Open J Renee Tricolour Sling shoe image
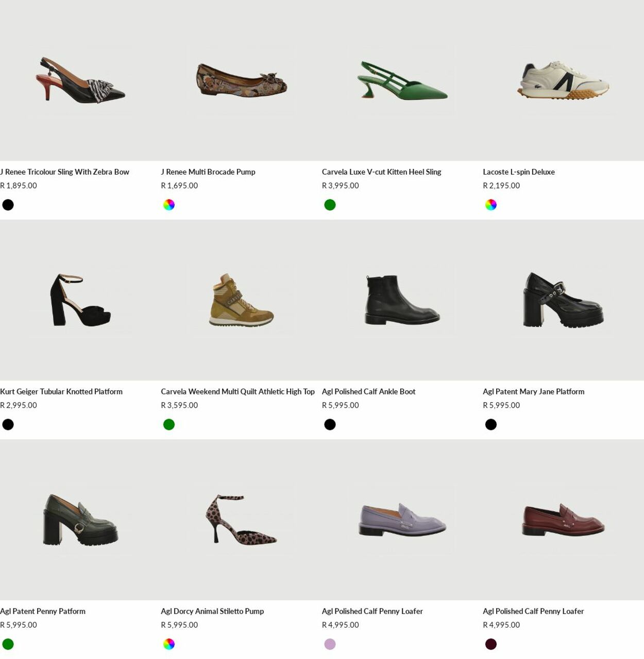This screenshot has width=644, height=659. click(80, 80)
